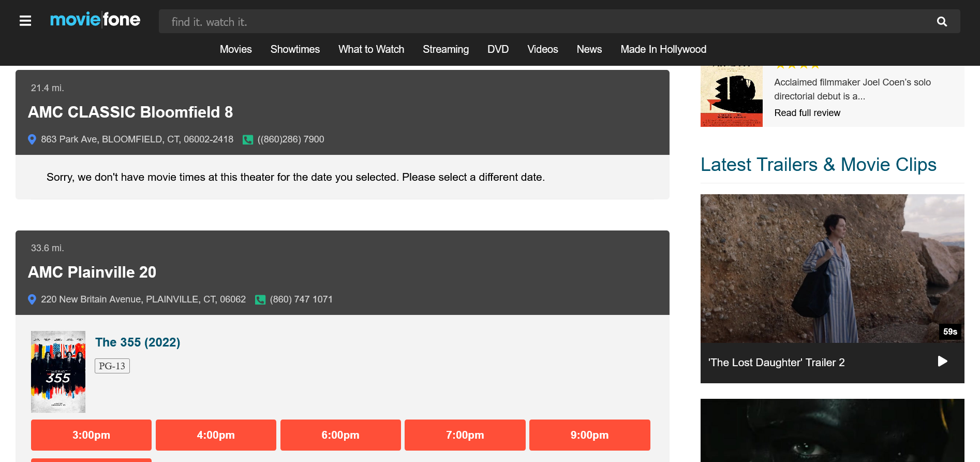Open AMC Plainville 20 theater page
This screenshot has height=462, width=980.
[x=92, y=272]
